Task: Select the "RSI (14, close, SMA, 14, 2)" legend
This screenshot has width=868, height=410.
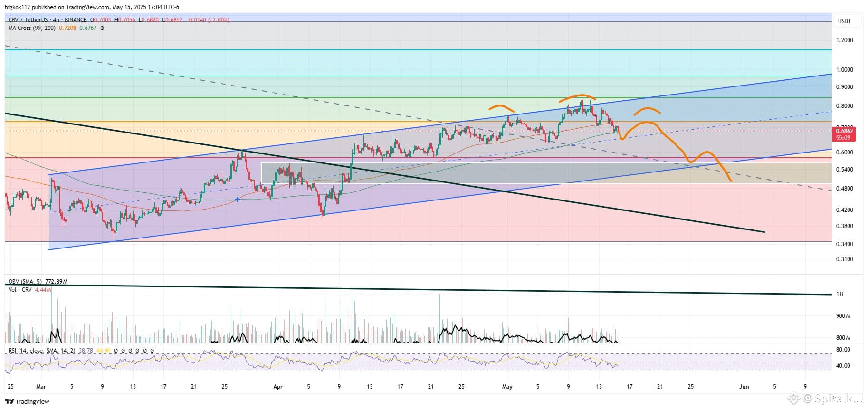Action: (42, 351)
